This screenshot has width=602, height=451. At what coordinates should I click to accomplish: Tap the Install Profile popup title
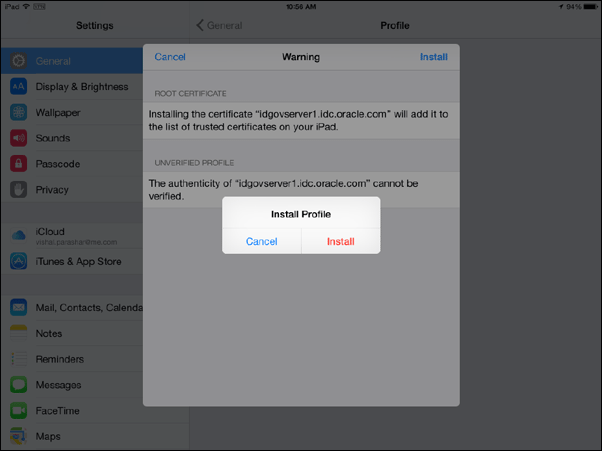(x=301, y=214)
